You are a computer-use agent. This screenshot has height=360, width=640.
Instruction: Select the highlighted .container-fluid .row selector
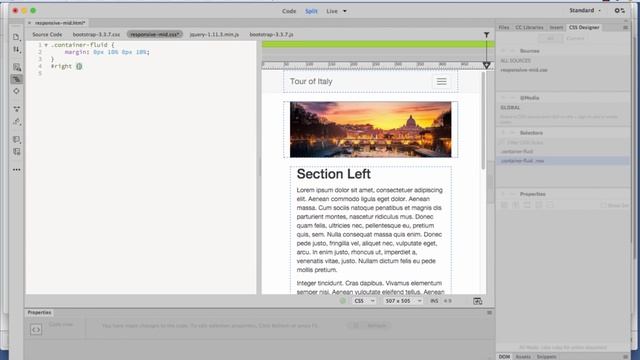coord(563,161)
